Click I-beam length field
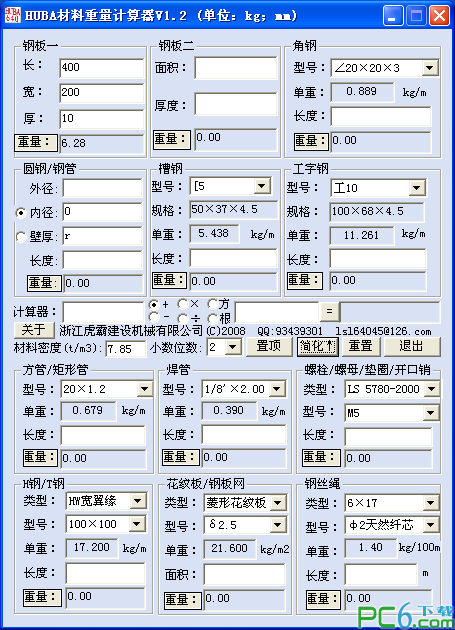Viewport: 455px width, 630px height. (378, 259)
